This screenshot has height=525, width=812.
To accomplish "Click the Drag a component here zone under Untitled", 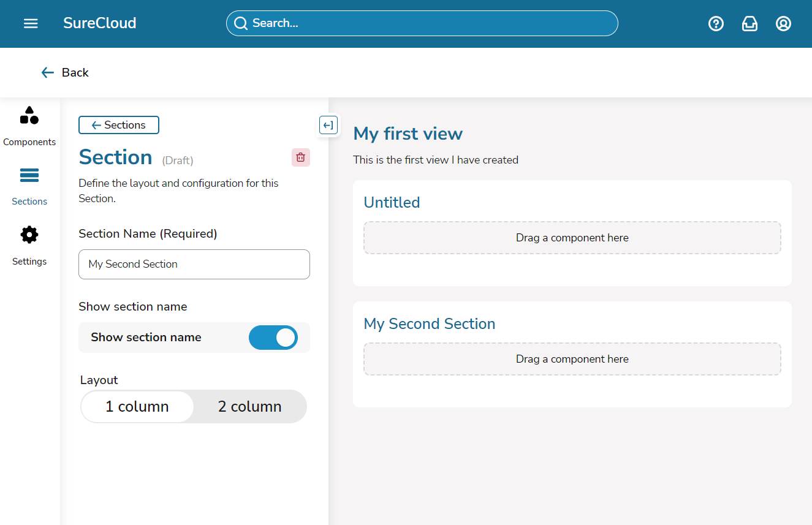I will [x=572, y=238].
